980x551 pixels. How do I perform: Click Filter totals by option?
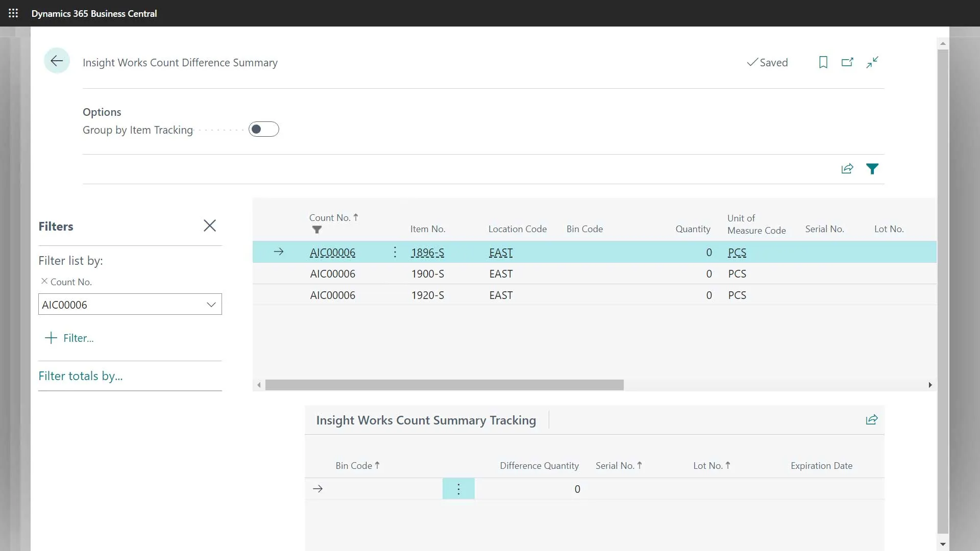tap(81, 375)
